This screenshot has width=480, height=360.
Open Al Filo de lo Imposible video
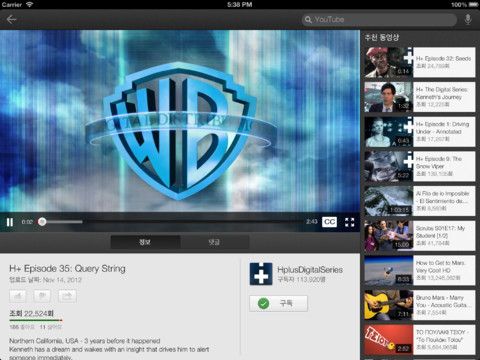point(420,201)
